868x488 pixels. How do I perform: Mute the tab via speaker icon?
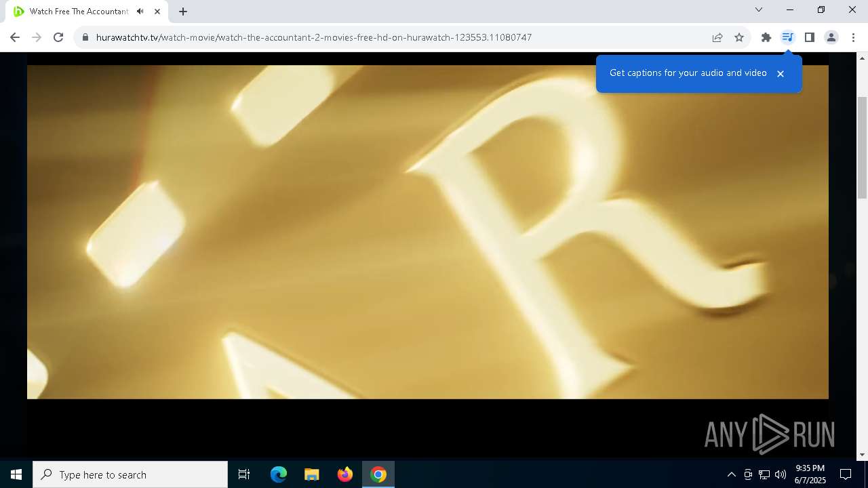(140, 12)
